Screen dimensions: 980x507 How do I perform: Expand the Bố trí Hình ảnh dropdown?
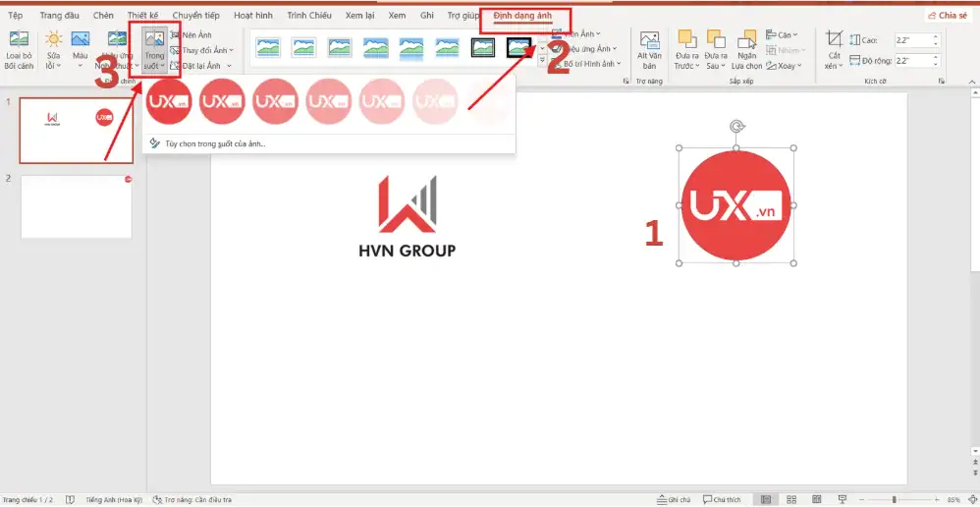click(x=619, y=63)
